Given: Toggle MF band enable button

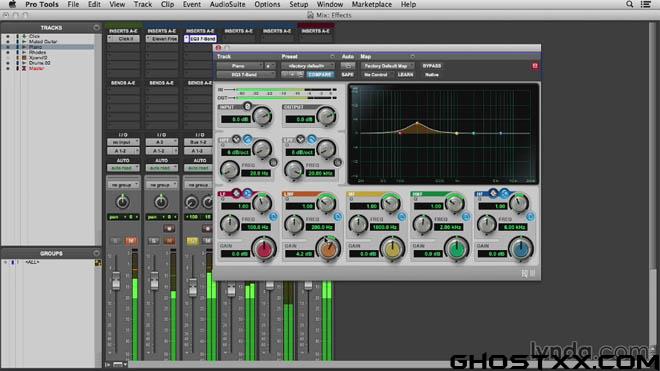Looking at the screenshot, I should [x=402, y=217].
